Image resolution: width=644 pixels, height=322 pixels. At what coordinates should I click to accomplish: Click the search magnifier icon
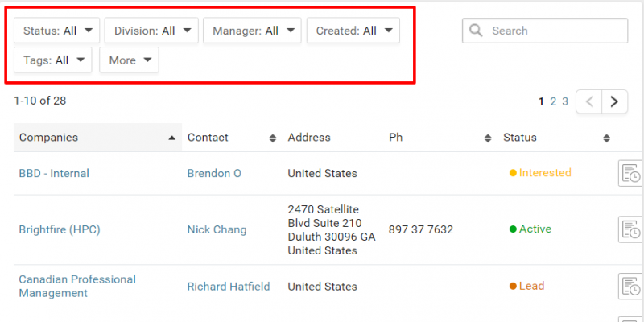click(x=477, y=31)
